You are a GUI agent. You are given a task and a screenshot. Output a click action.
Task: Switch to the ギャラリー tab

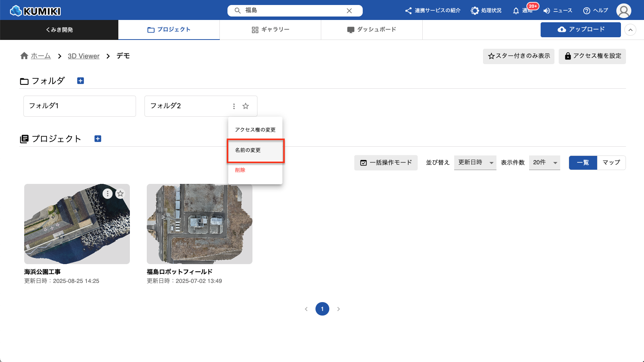pos(270,30)
